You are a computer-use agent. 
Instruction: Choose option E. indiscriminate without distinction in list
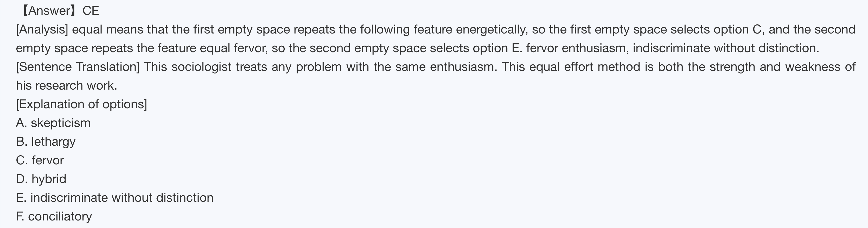[x=114, y=197]
